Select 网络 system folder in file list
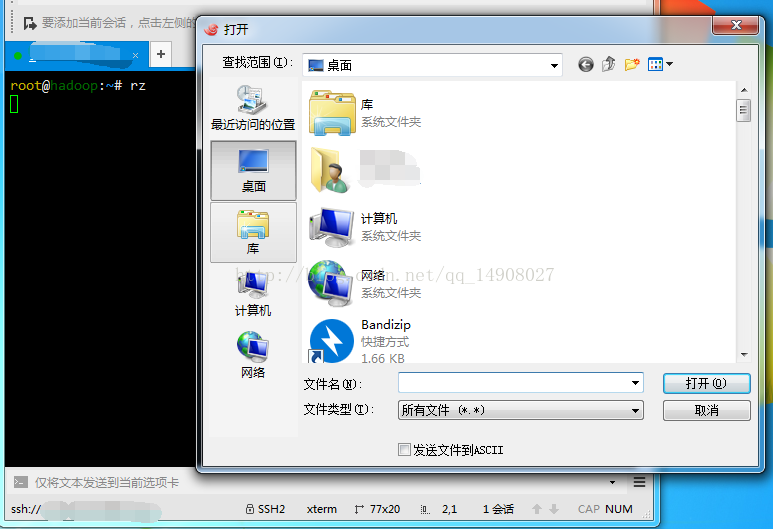 pos(365,283)
